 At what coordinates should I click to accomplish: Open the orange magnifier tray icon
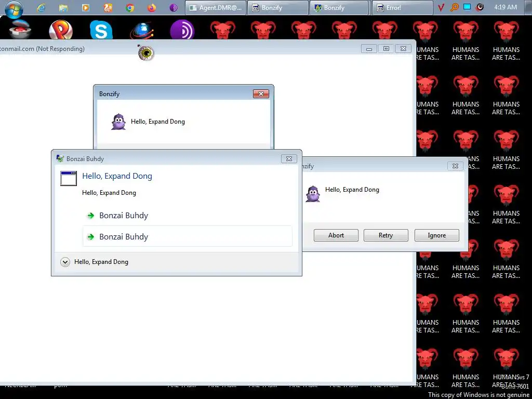(x=454, y=7)
